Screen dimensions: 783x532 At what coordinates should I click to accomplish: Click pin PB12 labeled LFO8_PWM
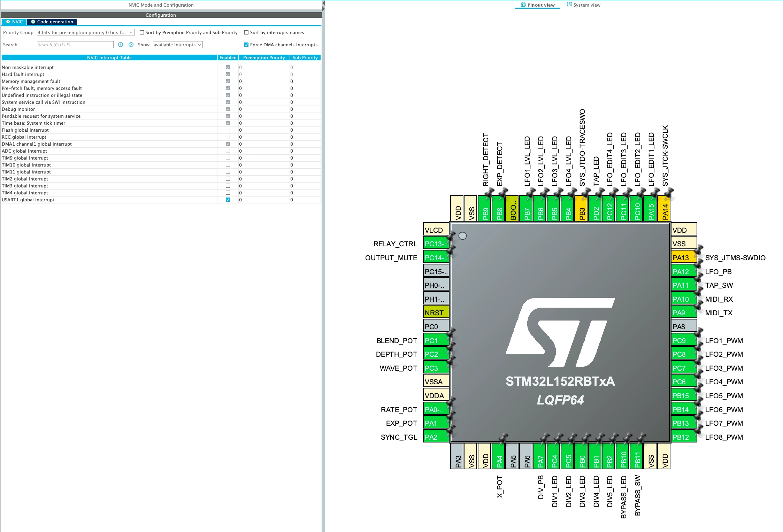(684, 437)
